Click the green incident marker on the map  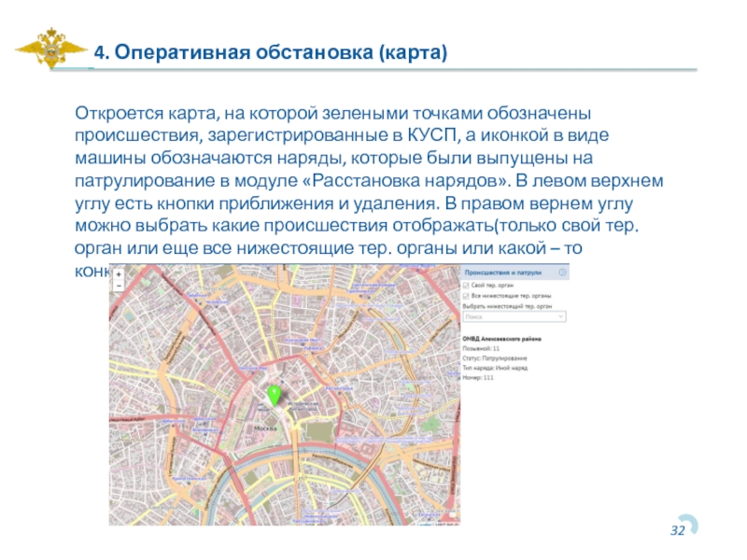point(274,396)
